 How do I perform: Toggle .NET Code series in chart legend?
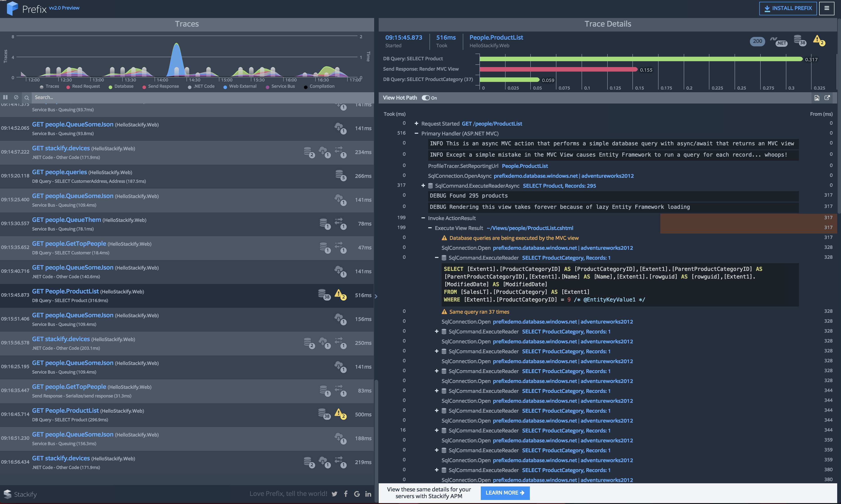point(201,86)
